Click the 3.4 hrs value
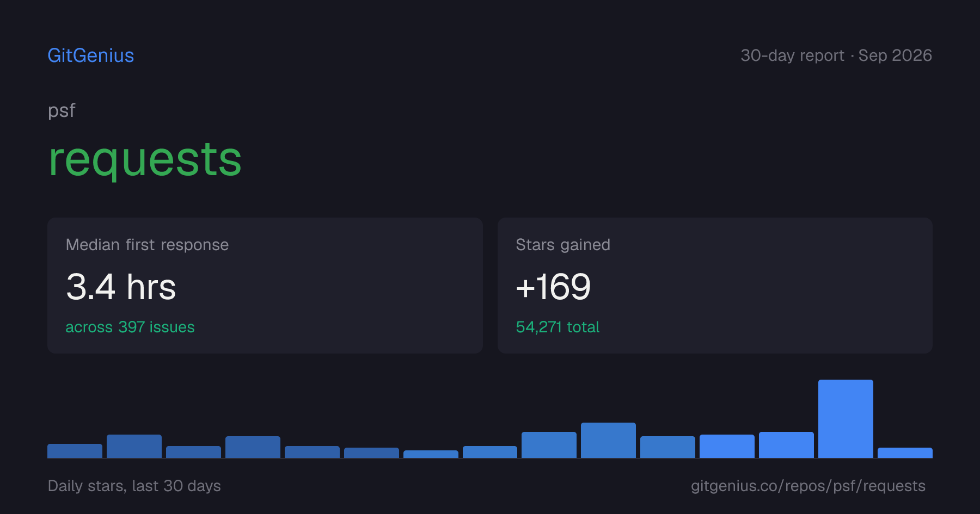Image resolution: width=980 pixels, height=514 pixels. coord(121,287)
